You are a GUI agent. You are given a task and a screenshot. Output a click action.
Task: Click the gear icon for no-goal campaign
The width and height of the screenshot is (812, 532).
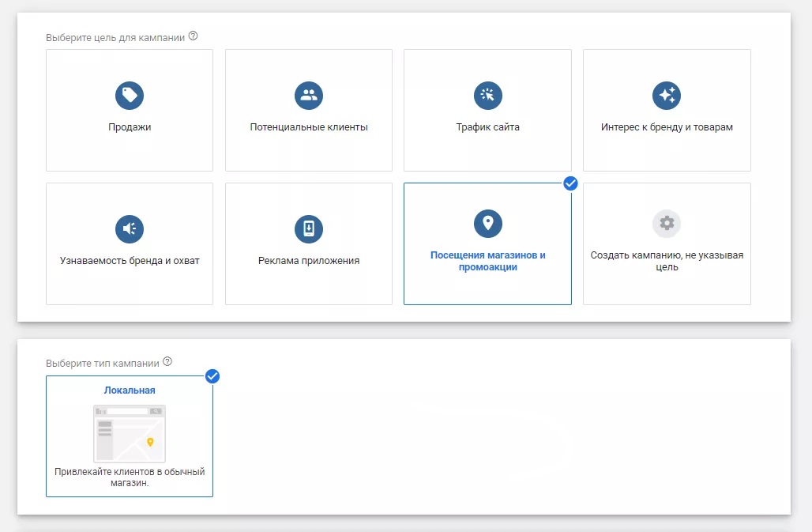tap(667, 224)
